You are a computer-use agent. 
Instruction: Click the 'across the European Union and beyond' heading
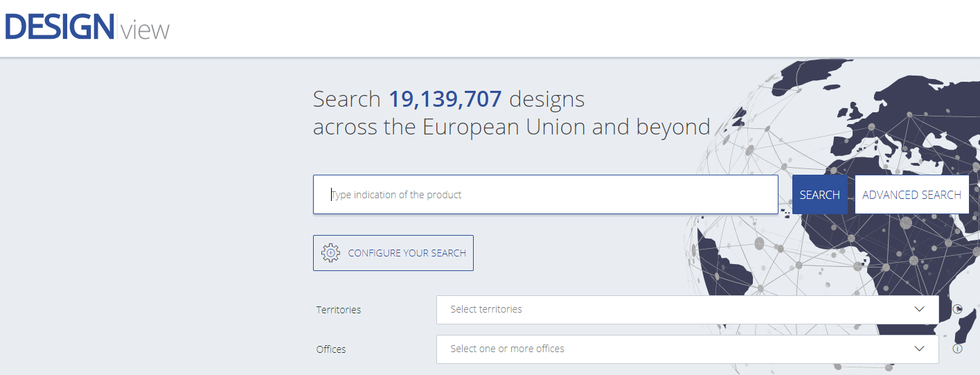pyautogui.click(x=511, y=128)
